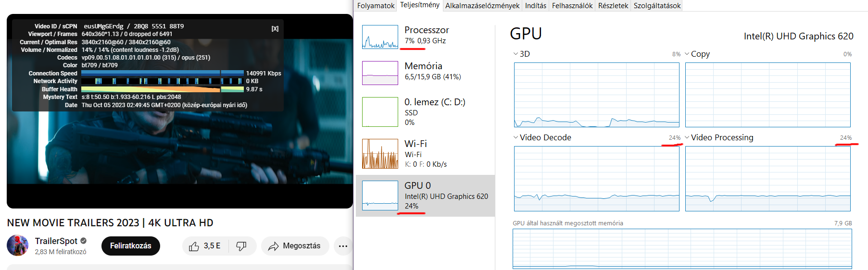The image size is (868, 270).
Task: Select the GPU 0 performance item
Action: pos(425,196)
